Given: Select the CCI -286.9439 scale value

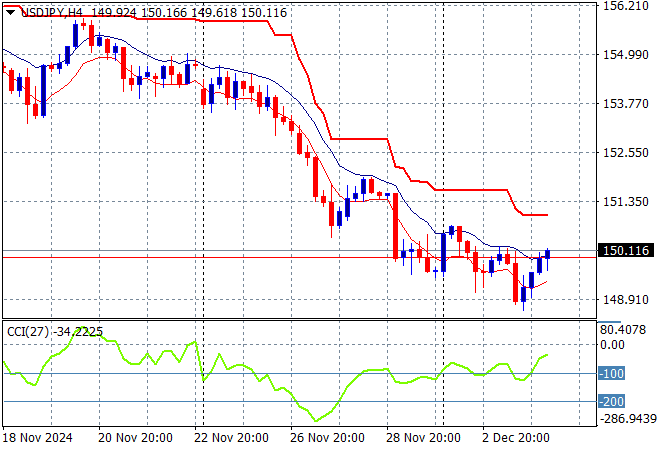Looking at the screenshot, I should coord(628,419).
